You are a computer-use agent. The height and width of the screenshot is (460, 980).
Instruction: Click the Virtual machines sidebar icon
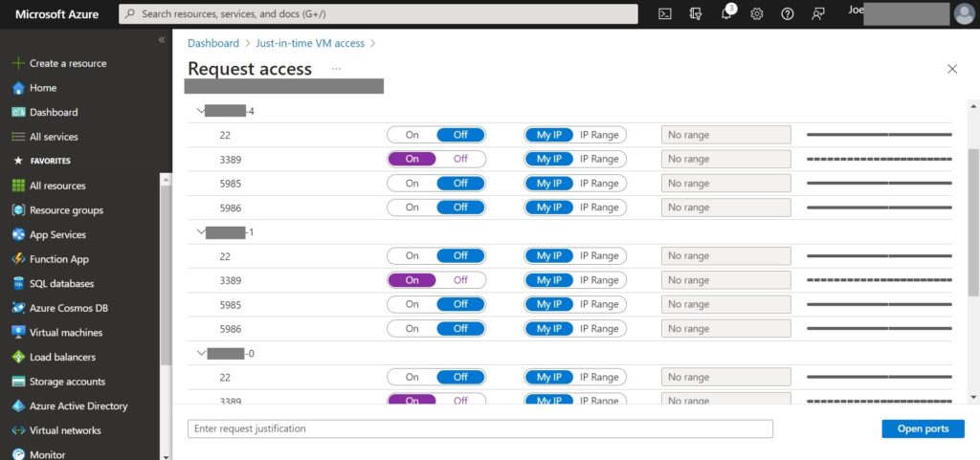18,333
